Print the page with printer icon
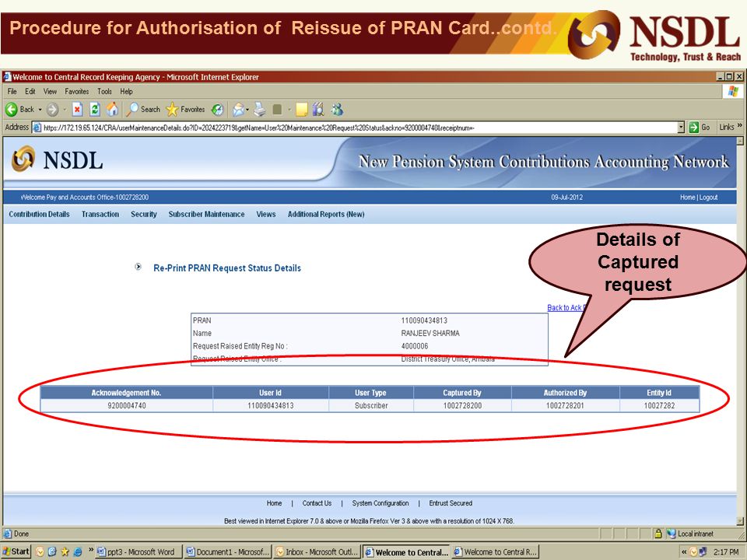Viewport: 747px width, 560px height. click(x=260, y=110)
